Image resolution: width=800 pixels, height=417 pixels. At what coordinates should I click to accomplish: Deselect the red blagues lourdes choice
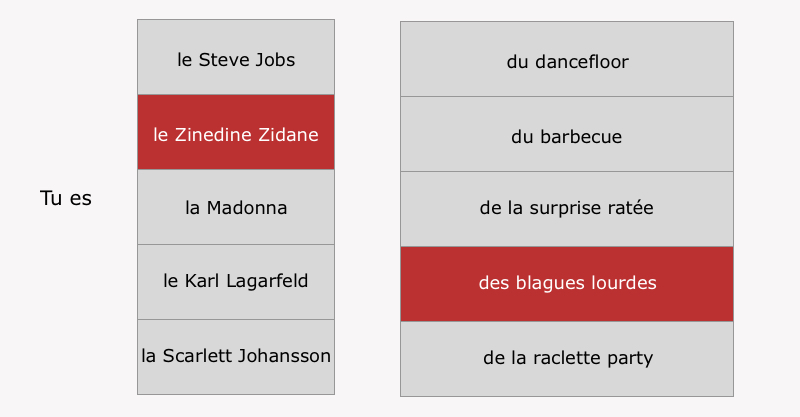point(567,284)
